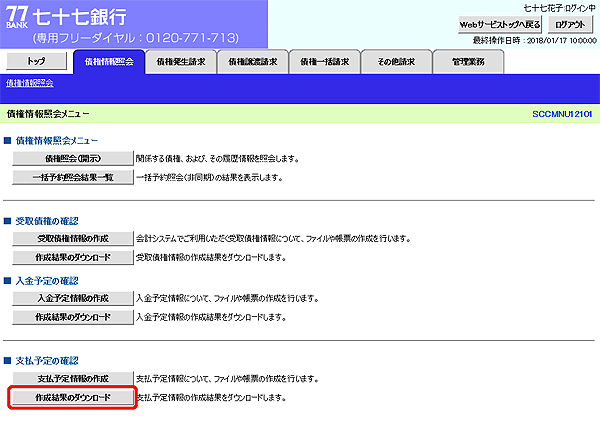The image size is (600, 434).
Task: Select the 管理業務 tab
Action: [468, 62]
